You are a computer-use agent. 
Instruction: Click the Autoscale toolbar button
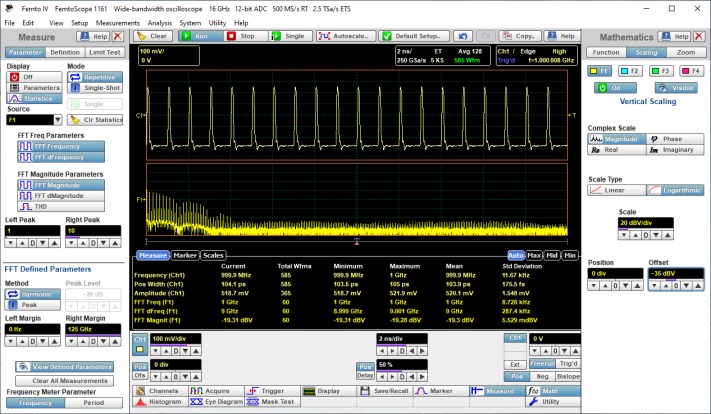[345, 35]
